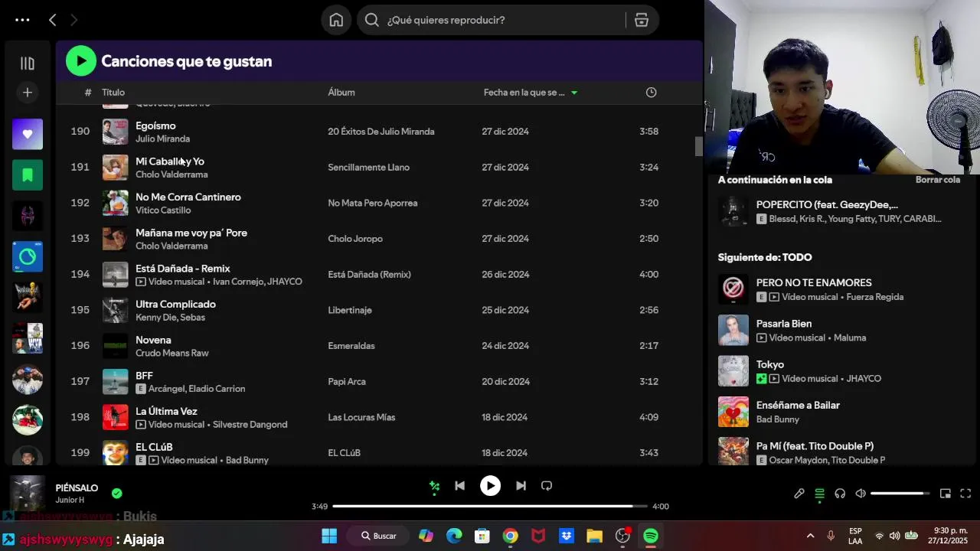Select POPERCITO in the queue
Screen dimensions: 980x551
coord(827,204)
